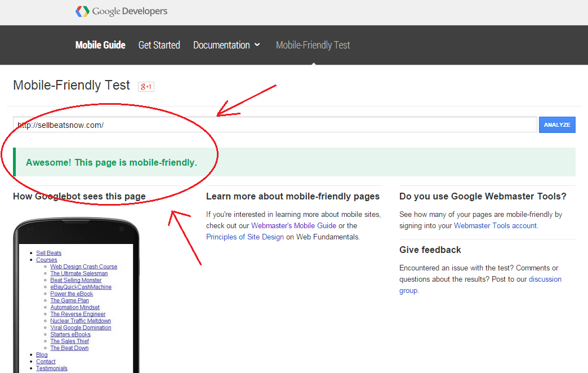
Task: Open eBayQuickCashMachine link
Action: (81, 287)
